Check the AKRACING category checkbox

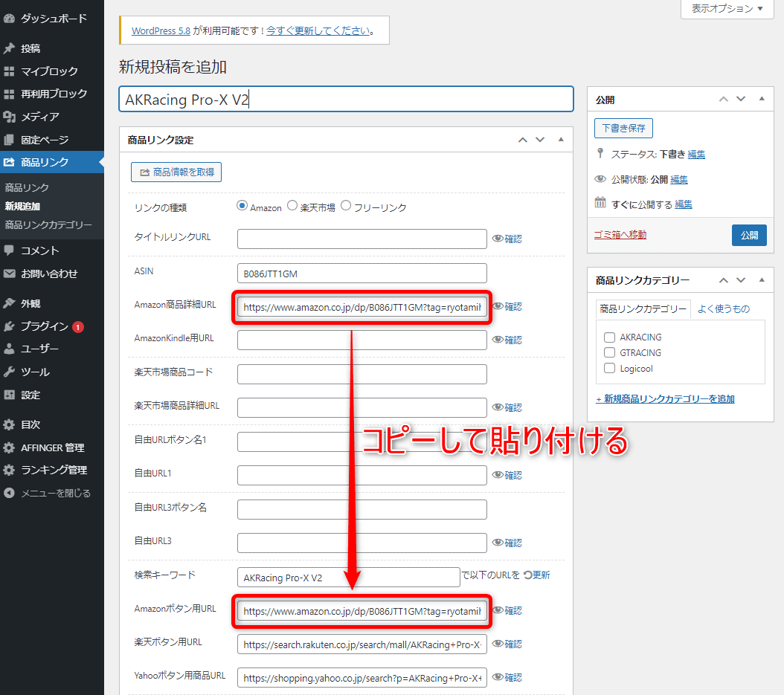609,337
